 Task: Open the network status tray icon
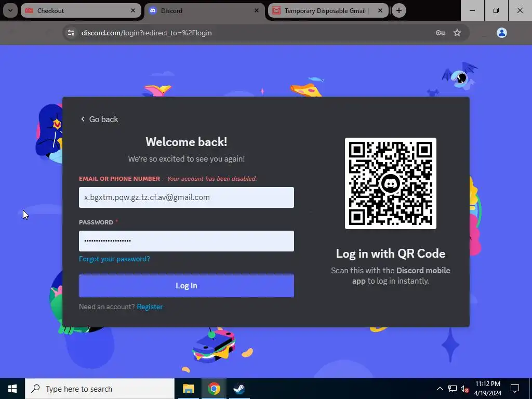[x=453, y=389]
